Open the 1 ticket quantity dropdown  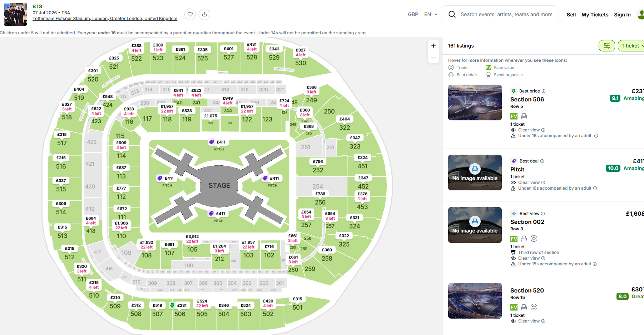[x=632, y=46]
